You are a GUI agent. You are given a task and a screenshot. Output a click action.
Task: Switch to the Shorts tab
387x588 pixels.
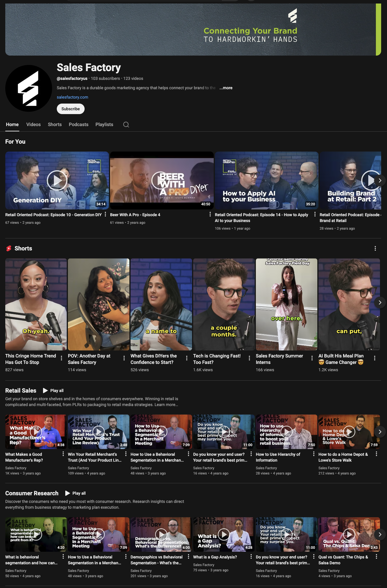tap(55, 125)
